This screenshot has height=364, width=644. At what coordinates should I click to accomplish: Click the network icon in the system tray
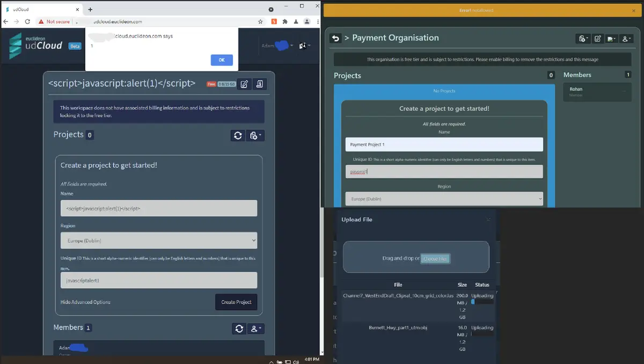pyautogui.click(x=287, y=362)
